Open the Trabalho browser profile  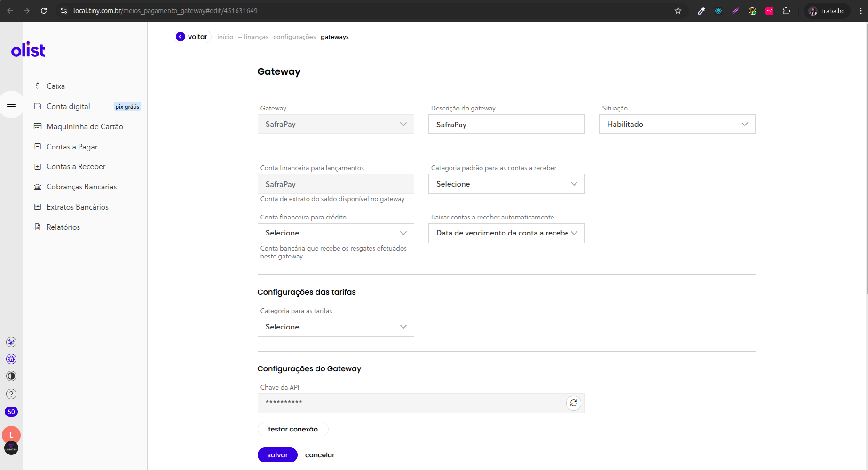(827, 11)
